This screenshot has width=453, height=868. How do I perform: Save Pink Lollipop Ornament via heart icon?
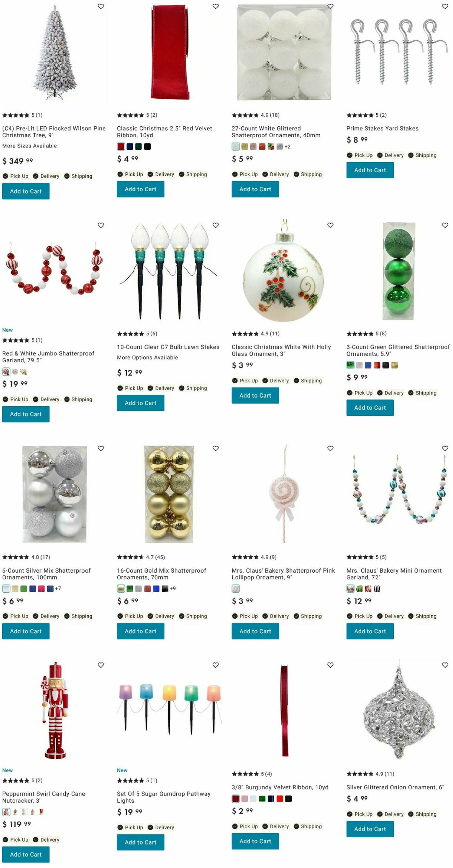330,448
